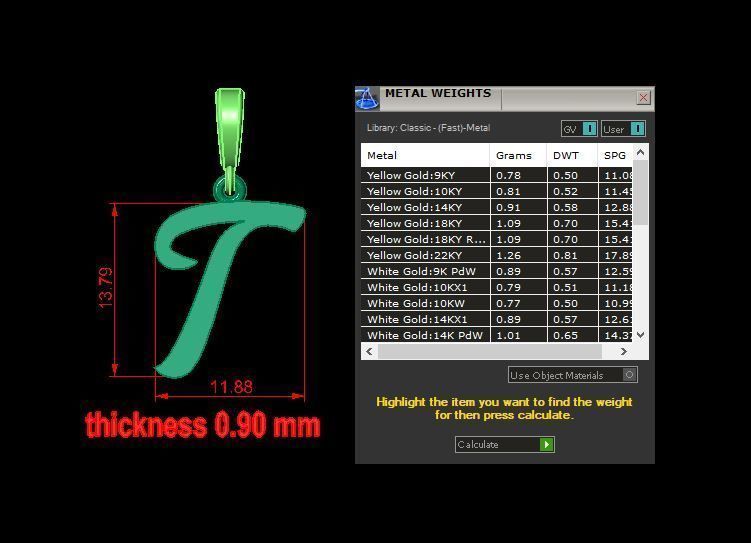Viewport: 751px width, 543px height.
Task: Select the White Gold:10KW row
Action: [497, 303]
